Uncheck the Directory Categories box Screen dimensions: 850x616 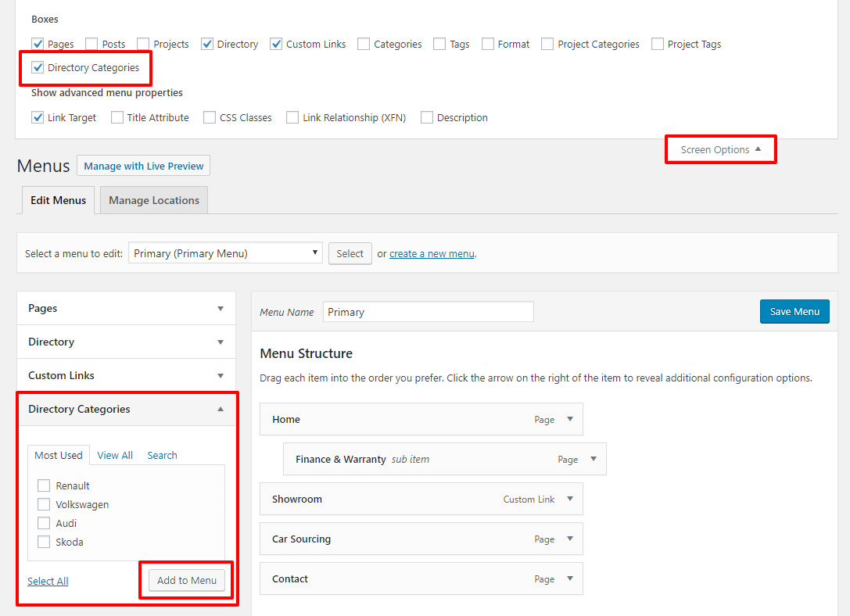click(38, 67)
